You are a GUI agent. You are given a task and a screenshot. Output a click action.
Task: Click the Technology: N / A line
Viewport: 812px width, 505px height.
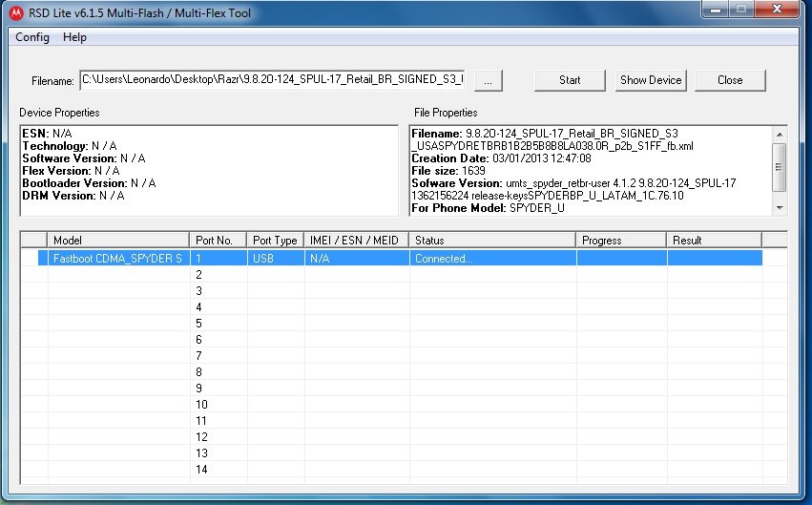70,146
